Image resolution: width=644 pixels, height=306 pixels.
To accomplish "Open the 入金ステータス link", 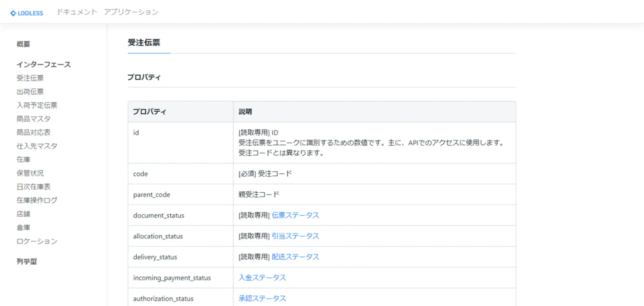I will pos(262,277).
